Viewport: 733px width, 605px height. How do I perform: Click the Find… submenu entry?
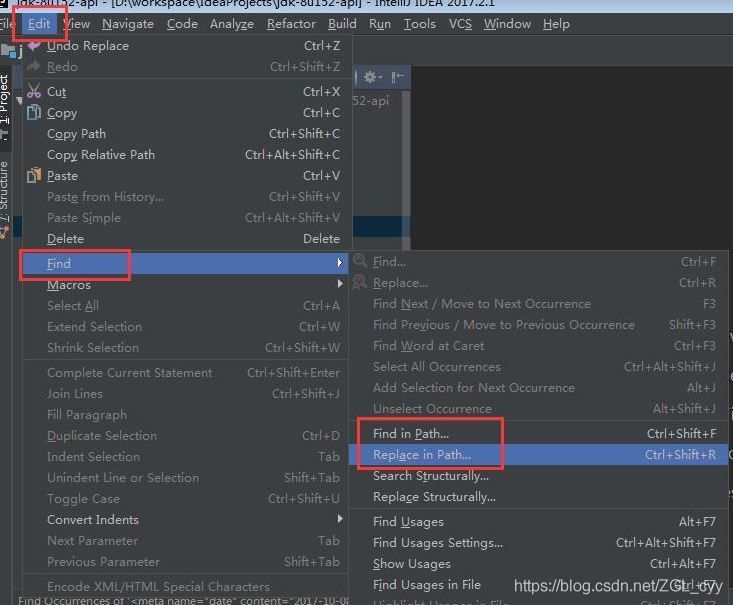pos(539,262)
